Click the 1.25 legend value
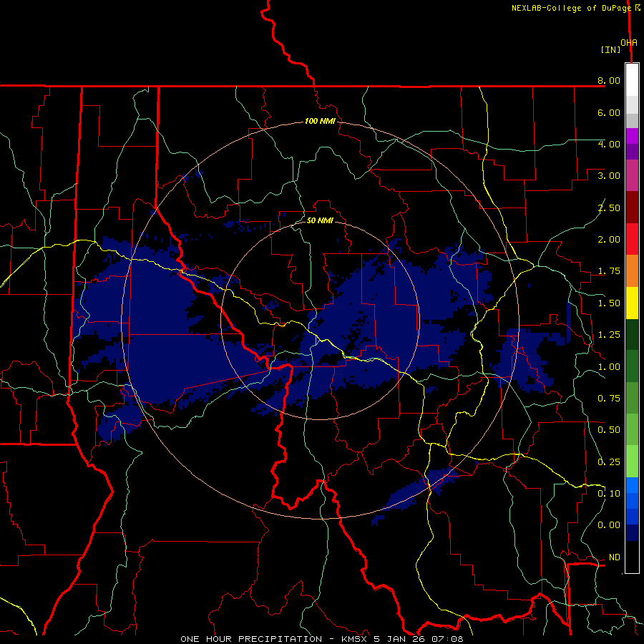This screenshot has width=644, height=644. pyautogui.click(x=609, y=335)
